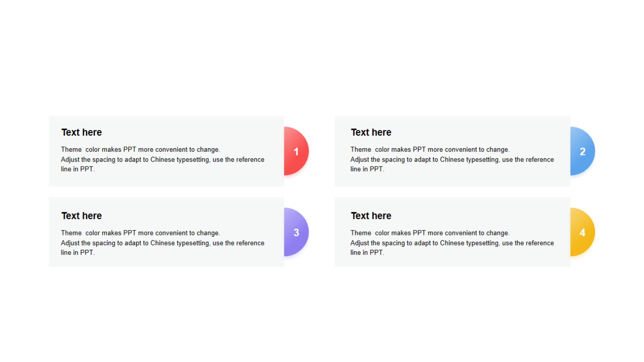Select the number 2 inside the blue badge
Screen dimensions: 644x362
click(583, 152)
